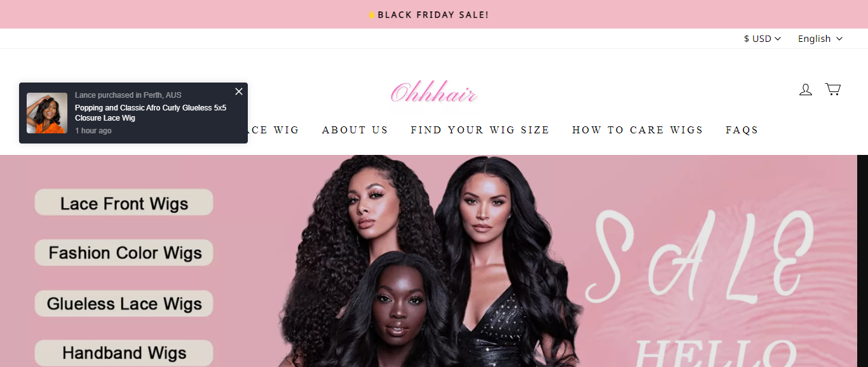The width and height of the screenshot is (868, 367).
Task: Choose the Glueless Lace Wigs button
Action: click(124, 304)
